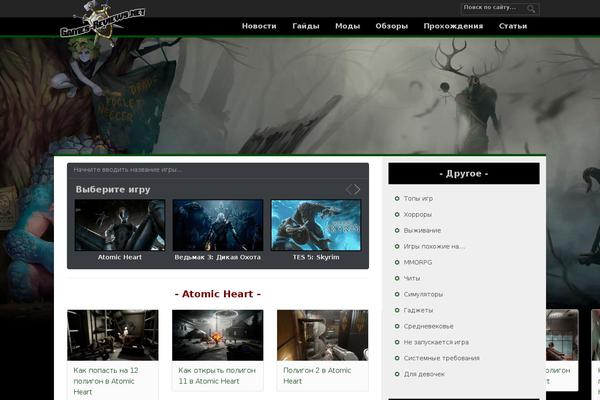The height and width of the screenshot is (400, 600).
Task: Click the Выберите игру heading
Action: point(113,189)
